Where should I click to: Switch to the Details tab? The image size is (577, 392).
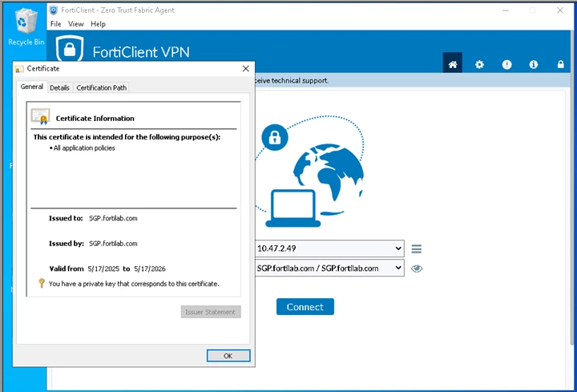pos(59,87)
